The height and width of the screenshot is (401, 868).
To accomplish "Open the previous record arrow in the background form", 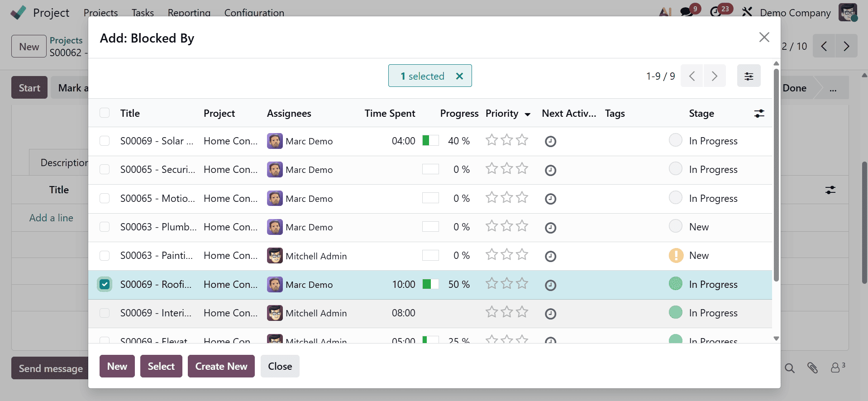I will (x=824, y=46).
